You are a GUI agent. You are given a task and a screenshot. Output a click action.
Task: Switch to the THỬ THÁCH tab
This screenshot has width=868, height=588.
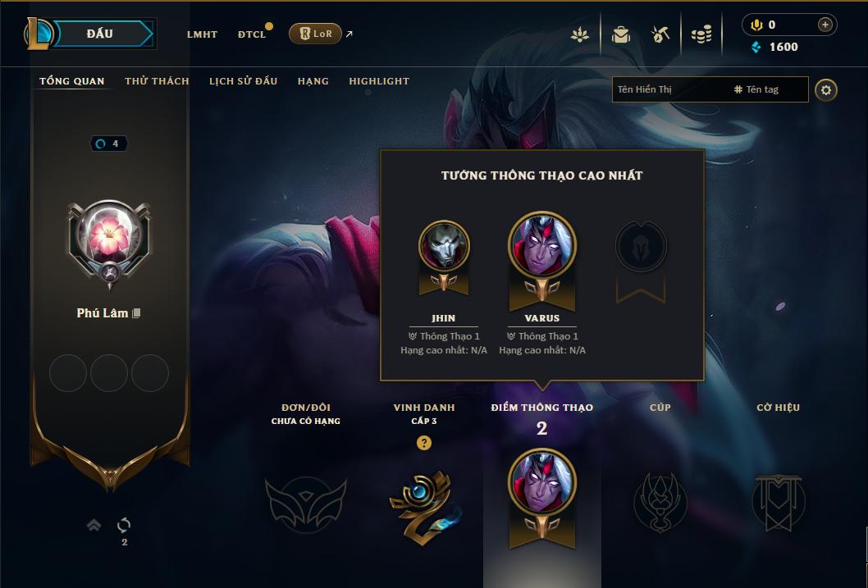(158, 81)
